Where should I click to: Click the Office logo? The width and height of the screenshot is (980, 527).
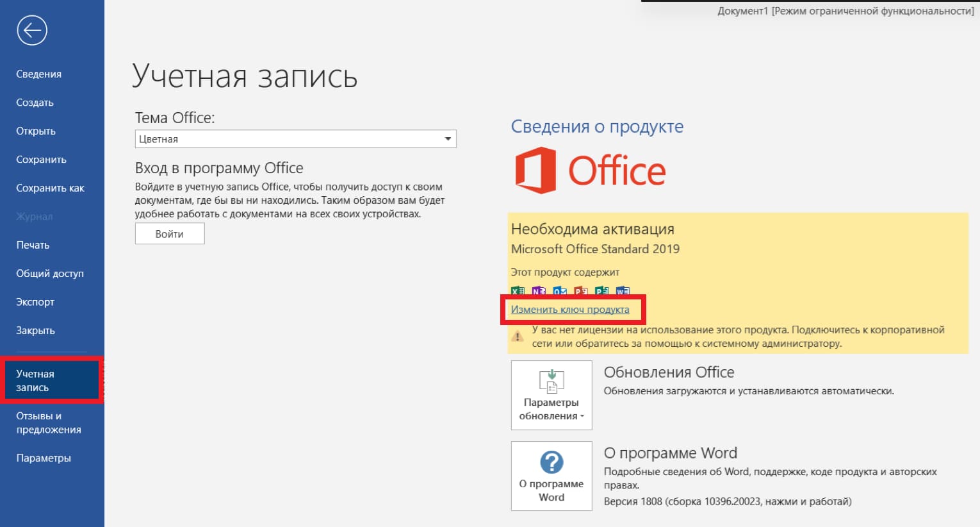(591, 171)
